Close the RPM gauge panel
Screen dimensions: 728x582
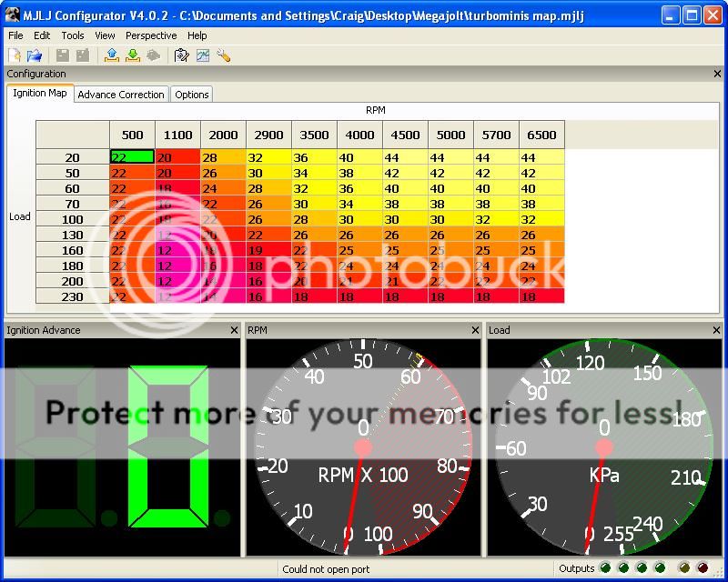(475, 330)
